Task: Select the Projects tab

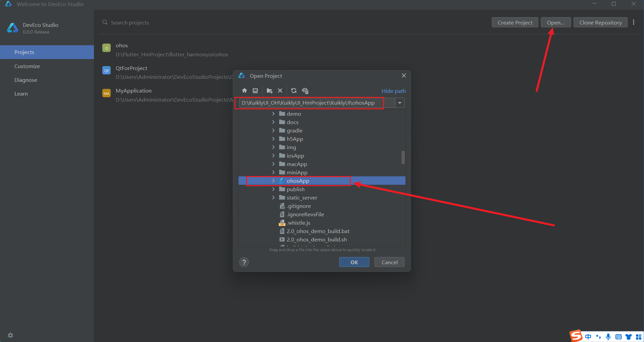Action: pos(47,52)
